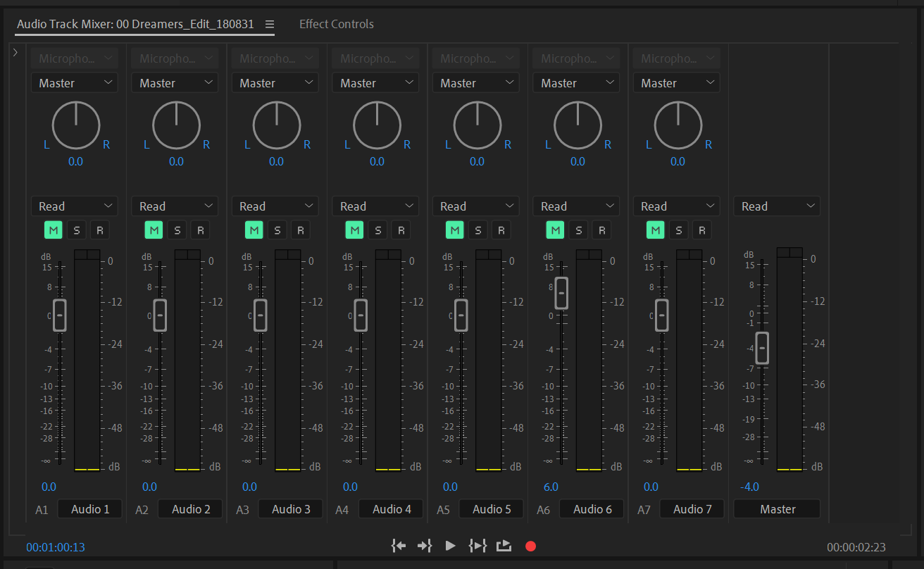Enable record on Audio 6 track
The height and width of the screenshot is (569, 924).
click(601, 230)
